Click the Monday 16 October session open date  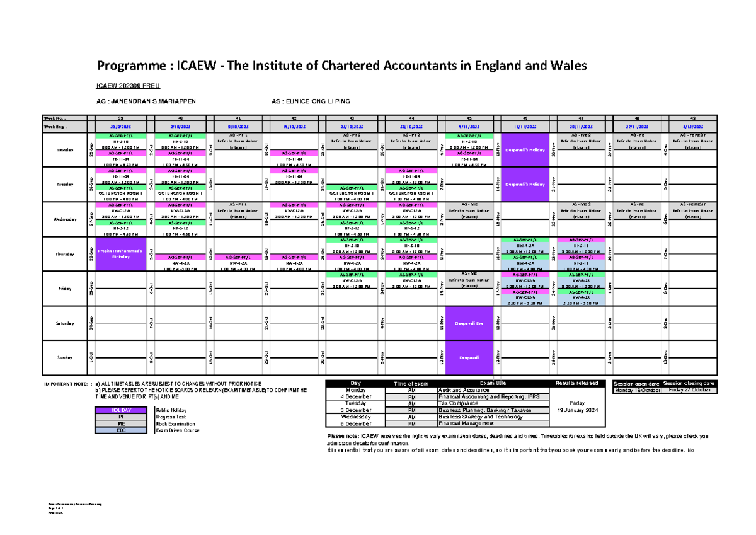point(637,390)
